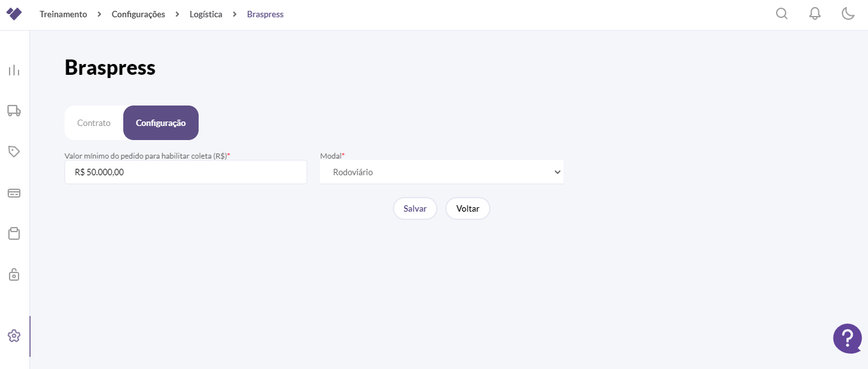This screenshot has height=369, width=868.
Task: Open the help question mark bubble
Action: pos(848,338)
